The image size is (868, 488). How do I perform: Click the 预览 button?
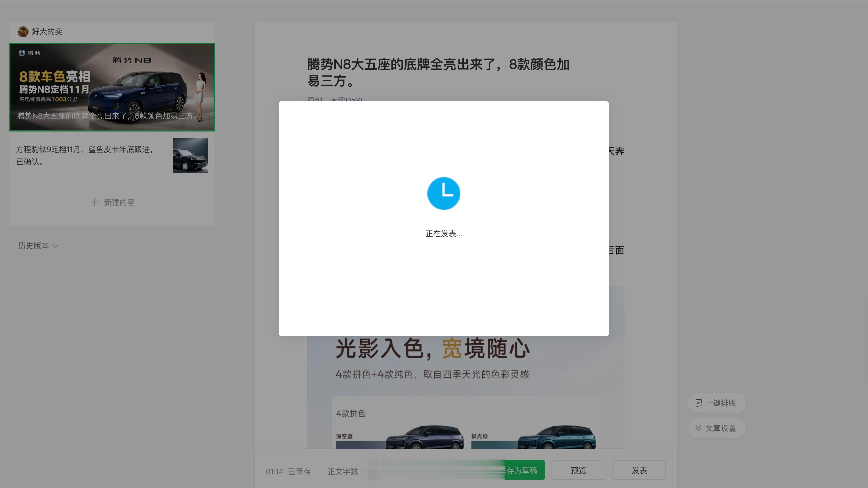point(578,470)
